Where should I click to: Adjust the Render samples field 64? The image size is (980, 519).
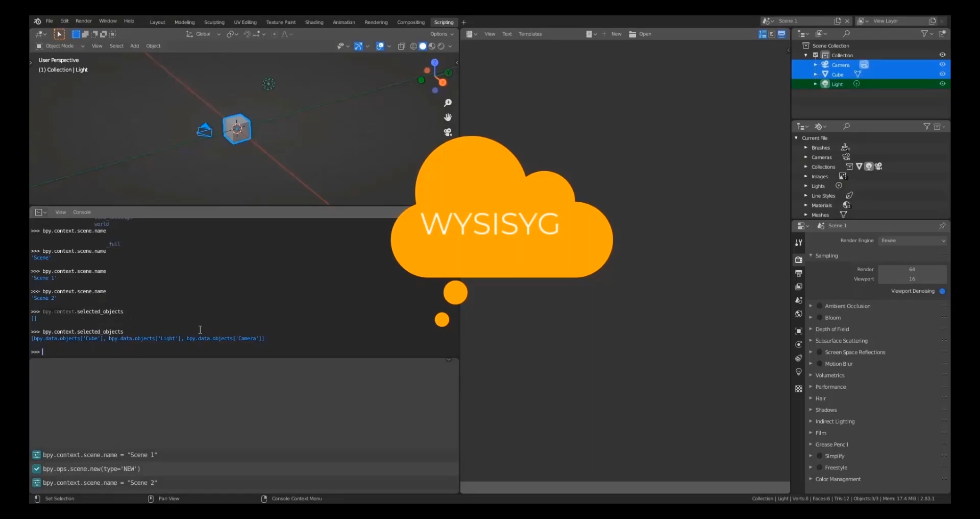coord(912,270)
